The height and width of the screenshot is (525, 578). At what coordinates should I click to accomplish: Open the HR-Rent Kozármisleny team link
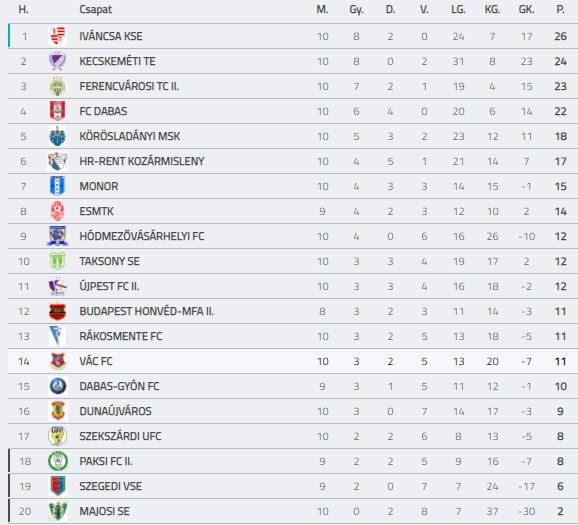point(142,161)
